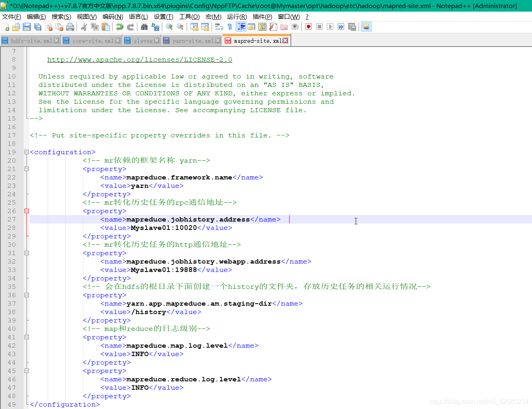The height and width of the screenshot is (409, 532).
Task: Cut selection using scissors icon
Action: click(x=84, y=27)
